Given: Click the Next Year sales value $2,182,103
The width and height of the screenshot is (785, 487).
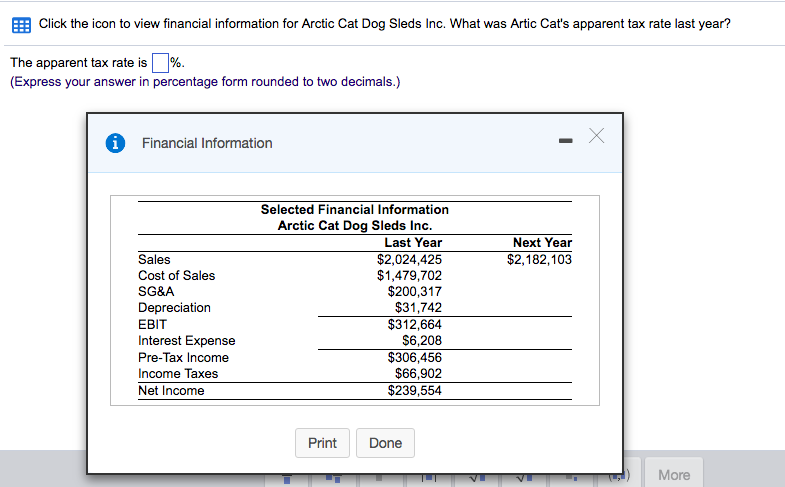Looking at the screenshot, I should [x=539, y=259].
